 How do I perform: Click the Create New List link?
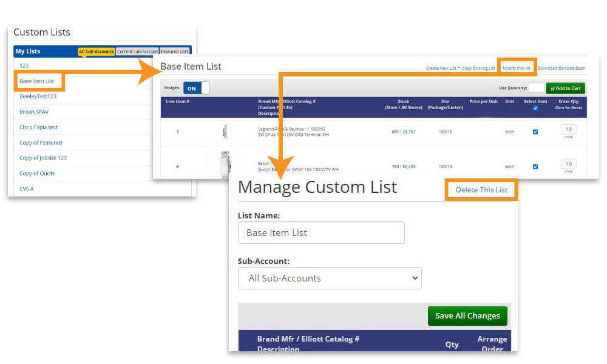(441, 68)
